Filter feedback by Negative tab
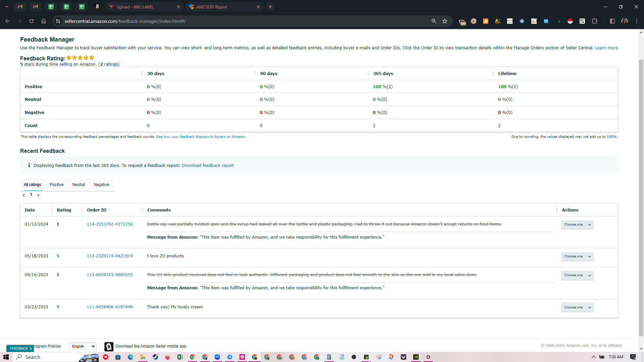Screen dimensions: 644x362 coord(101,185)
